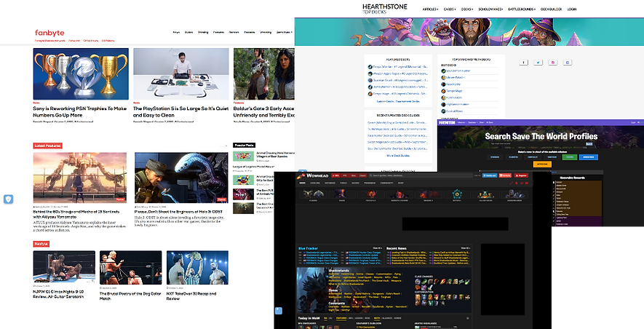This screenshot has height=329, width=644.
Task: Open the Instagram icon on Hearthstone page
Action: [x=553, y=63]
